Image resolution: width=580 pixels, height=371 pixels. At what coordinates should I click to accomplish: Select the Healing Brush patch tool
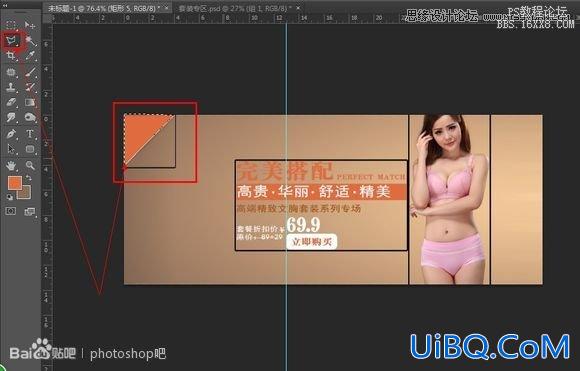pyautogui.click(x=11, y=72)
